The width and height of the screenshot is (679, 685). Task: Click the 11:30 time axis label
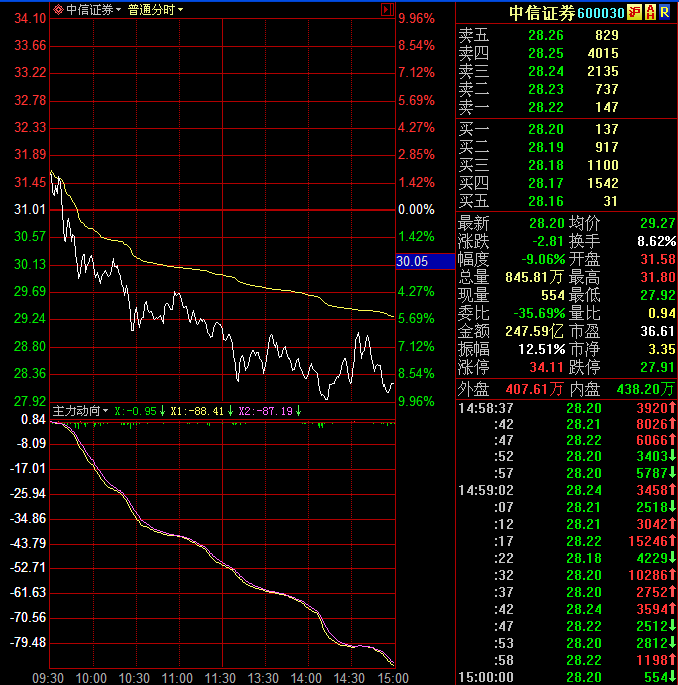[x=220, y=678]
